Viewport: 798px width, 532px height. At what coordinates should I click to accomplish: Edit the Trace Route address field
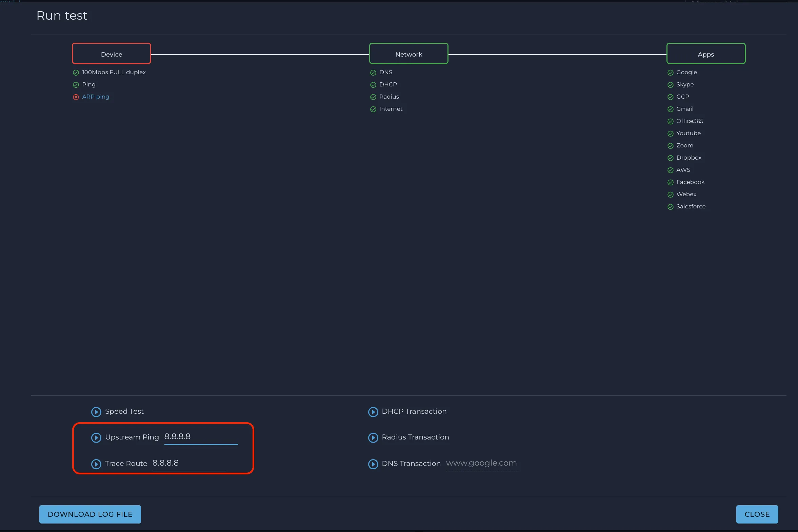(189, 464)
